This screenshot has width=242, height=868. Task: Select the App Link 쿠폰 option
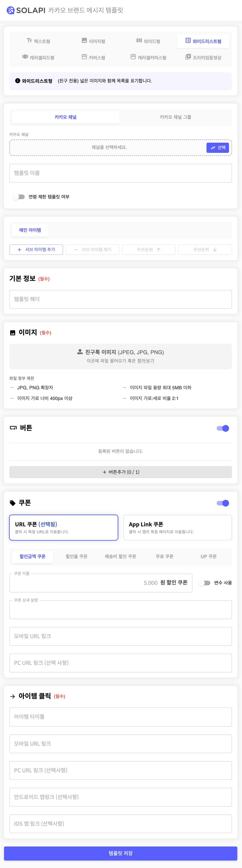178,527
